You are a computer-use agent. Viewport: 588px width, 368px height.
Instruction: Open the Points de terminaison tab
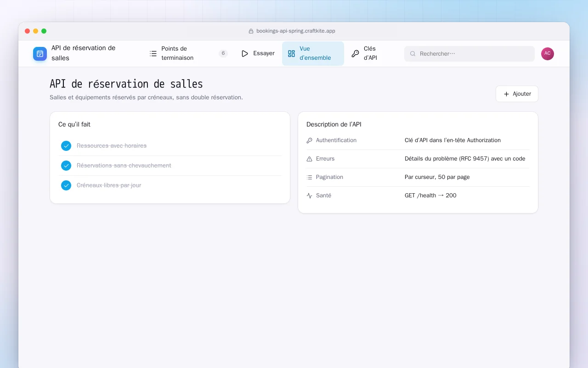click(189, 53)
